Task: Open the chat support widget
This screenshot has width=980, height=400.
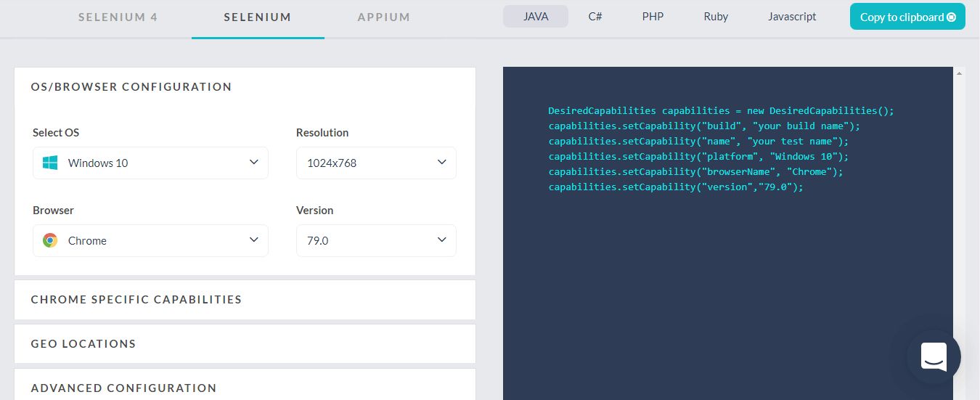Action: pyautogui.click(x=934, y=356)
